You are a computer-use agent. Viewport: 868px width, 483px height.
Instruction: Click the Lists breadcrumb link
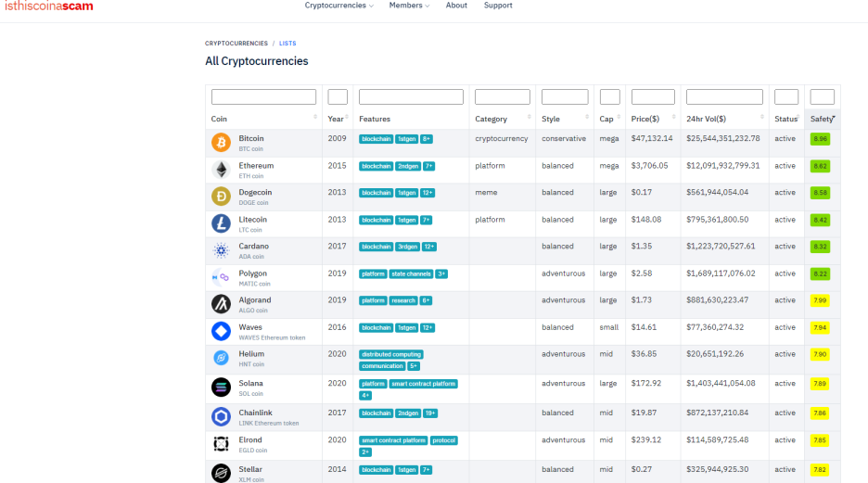(x=287, y=44)
